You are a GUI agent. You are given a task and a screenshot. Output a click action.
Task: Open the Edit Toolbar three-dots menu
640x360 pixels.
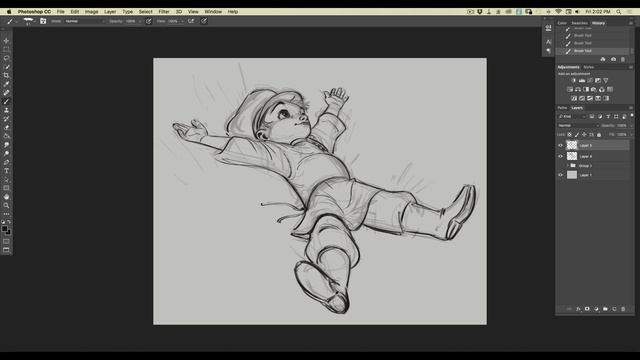(x=6, y=214)
